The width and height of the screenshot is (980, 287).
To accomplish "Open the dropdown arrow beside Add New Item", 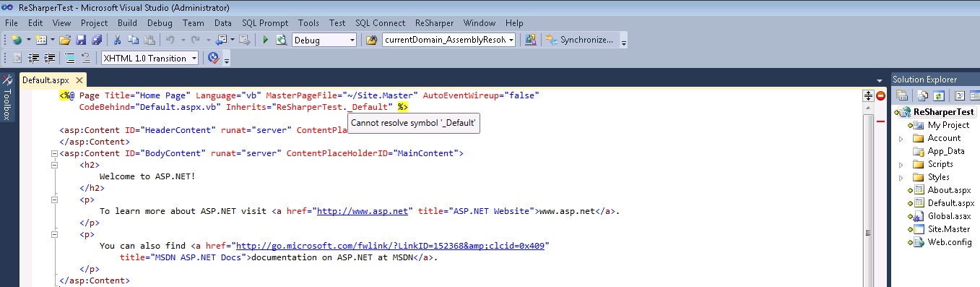I will pyautogui.click(x=53, y=40).
